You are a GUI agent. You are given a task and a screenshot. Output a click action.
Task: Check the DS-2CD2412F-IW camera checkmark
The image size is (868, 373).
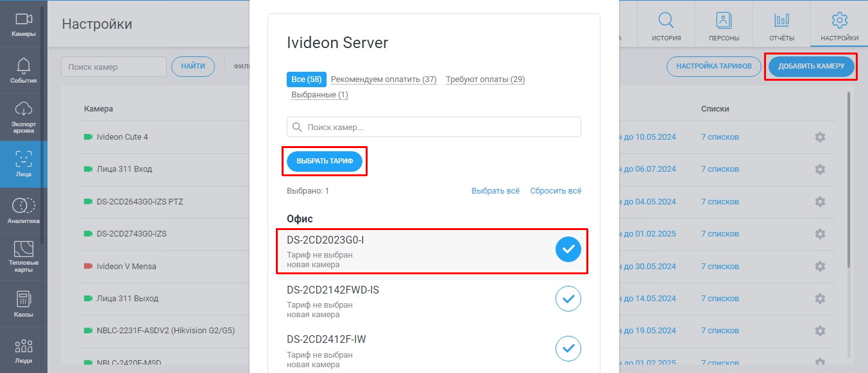coord(568,348)
